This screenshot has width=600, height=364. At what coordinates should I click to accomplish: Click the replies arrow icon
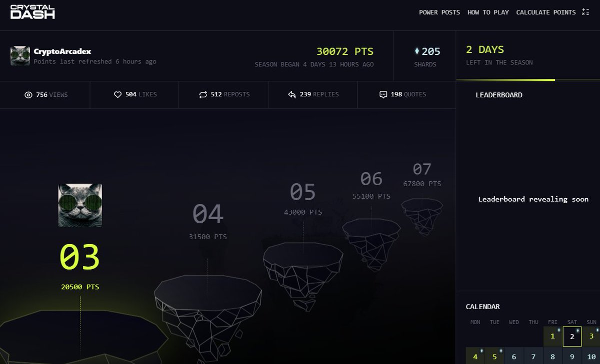(292, 94)
